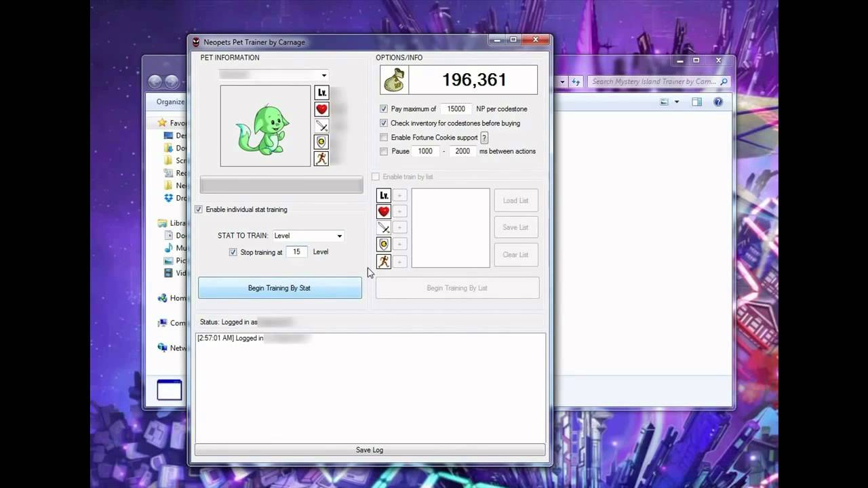
Task: Open Explorer's address bar history dropdown
Action: click(x=561, y=82)
